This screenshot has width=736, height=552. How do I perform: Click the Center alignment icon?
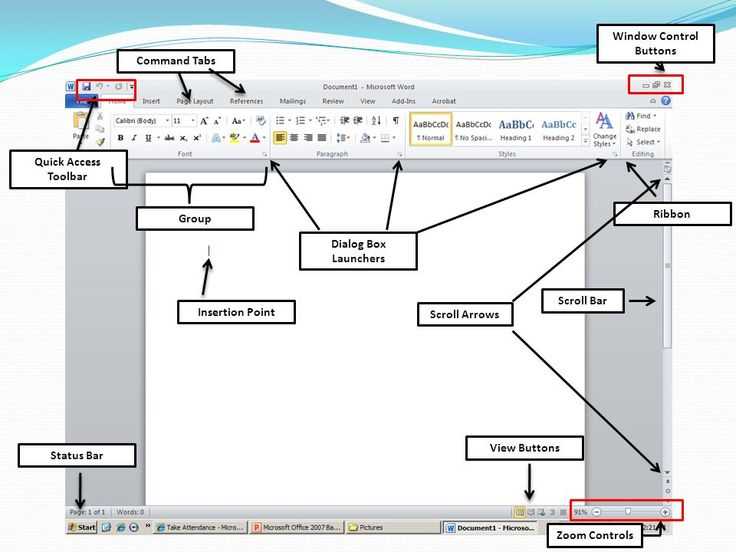294,138
